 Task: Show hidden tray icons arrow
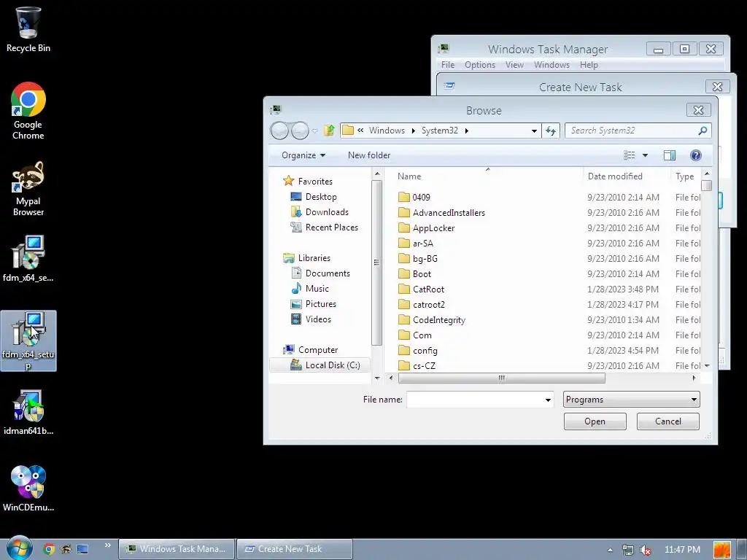(x=610, y=550)
